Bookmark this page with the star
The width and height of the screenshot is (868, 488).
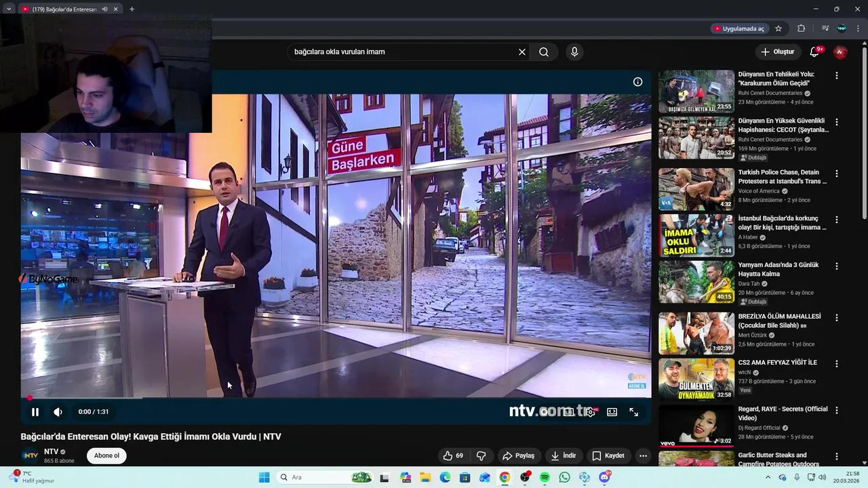pos(778,28)
